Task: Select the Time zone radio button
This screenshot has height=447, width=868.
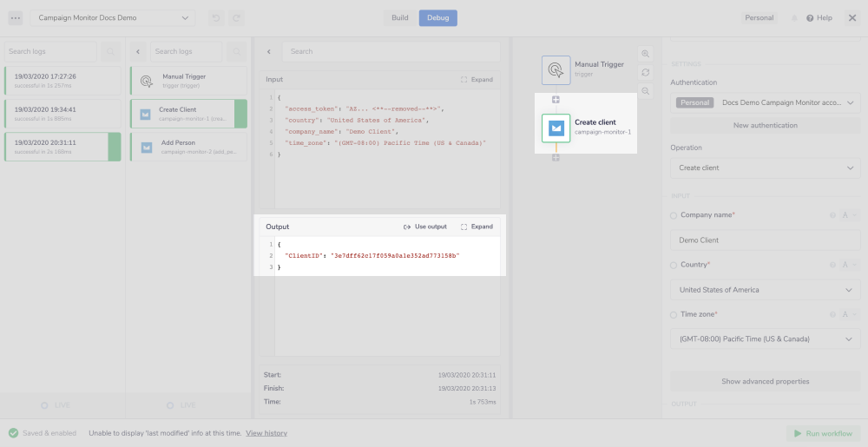Action: (x=674, y=314)
